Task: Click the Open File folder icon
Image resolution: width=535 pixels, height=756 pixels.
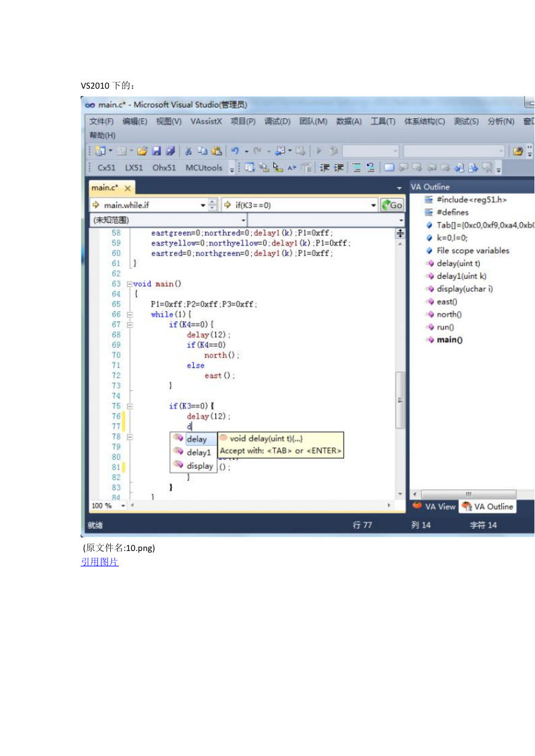Action: (142, 151)
